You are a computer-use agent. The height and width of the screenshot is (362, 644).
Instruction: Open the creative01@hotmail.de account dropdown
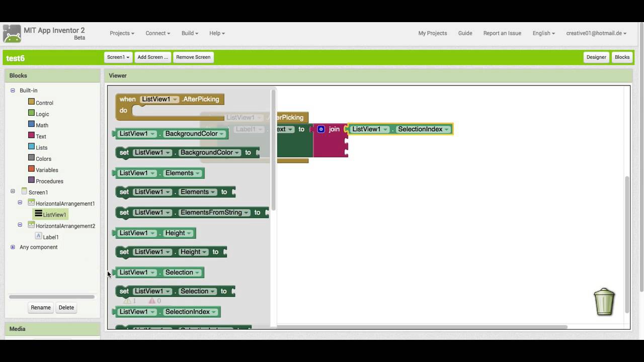coord(596,33)
